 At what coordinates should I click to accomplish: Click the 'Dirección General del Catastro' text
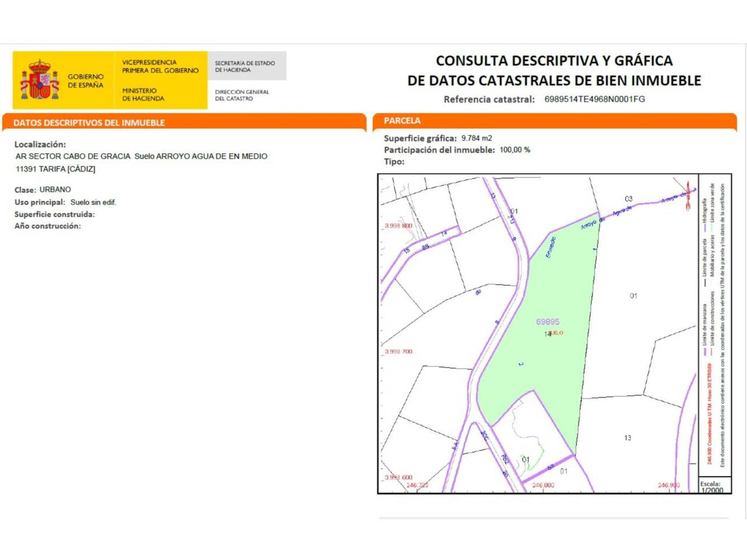(242, 95)
